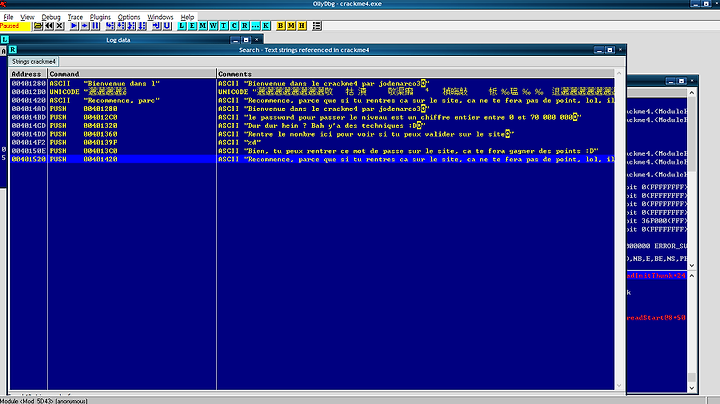Click the Log data window title bar
This screenshot has height=404, width=720.
coord(118,40)
